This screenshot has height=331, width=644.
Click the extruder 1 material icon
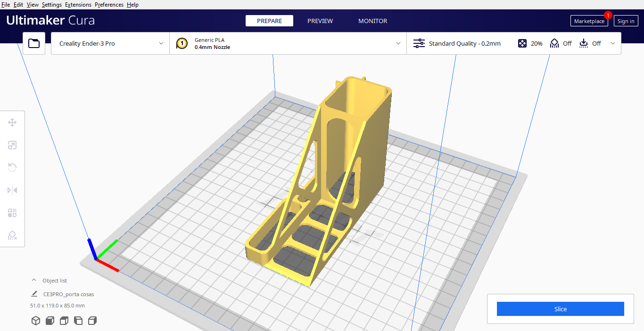tap(182, 43)
